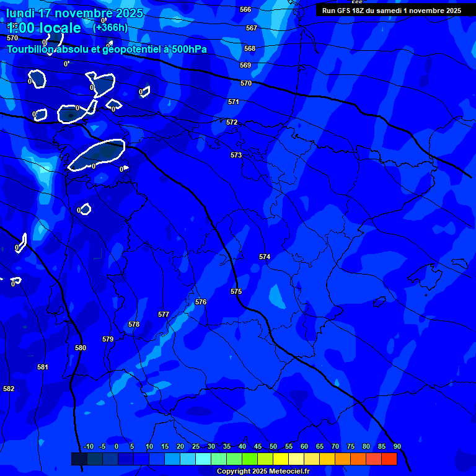Viewport: 476px width, 476px height.
Task: Click the bright yellow swatch below 50
Action: pyautogui.click(x=281, y=459)
